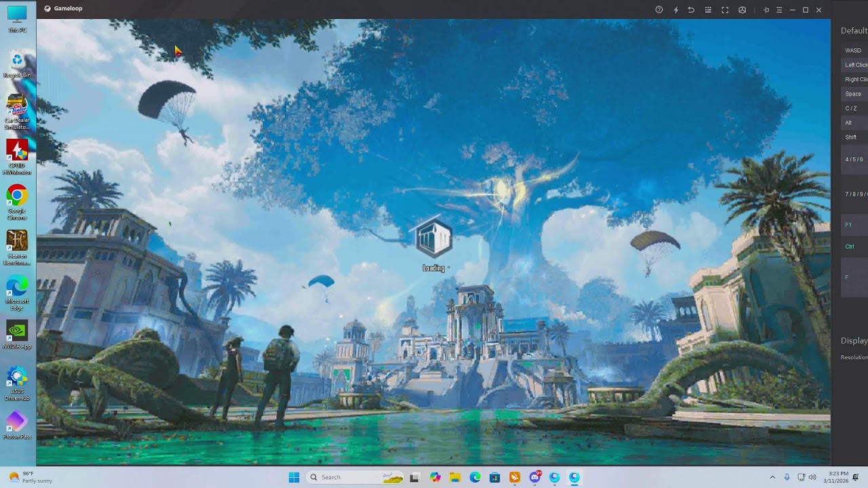Open Microsoft Edge from the taskbar
This screenshot has height=488, width=868.
(475, 477)
